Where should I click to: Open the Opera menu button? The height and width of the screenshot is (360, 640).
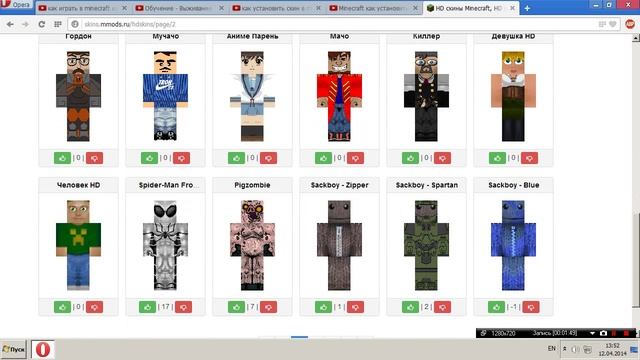16,5
